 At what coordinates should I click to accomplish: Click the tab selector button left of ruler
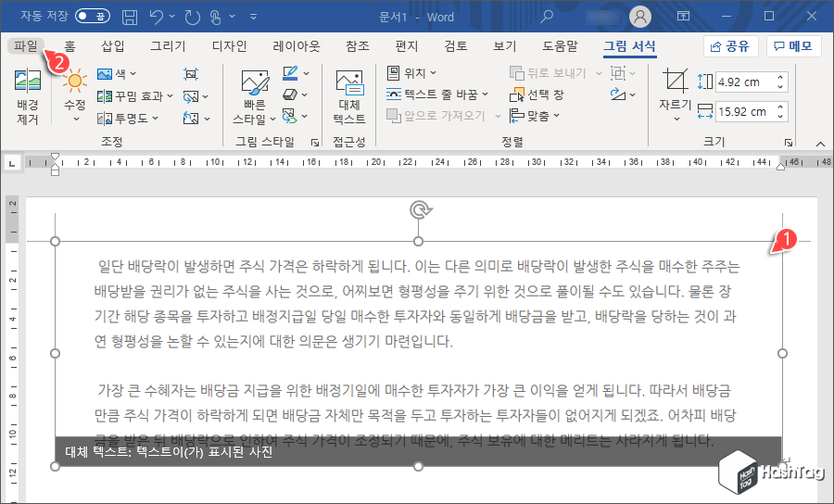click(x=12, y=163)
